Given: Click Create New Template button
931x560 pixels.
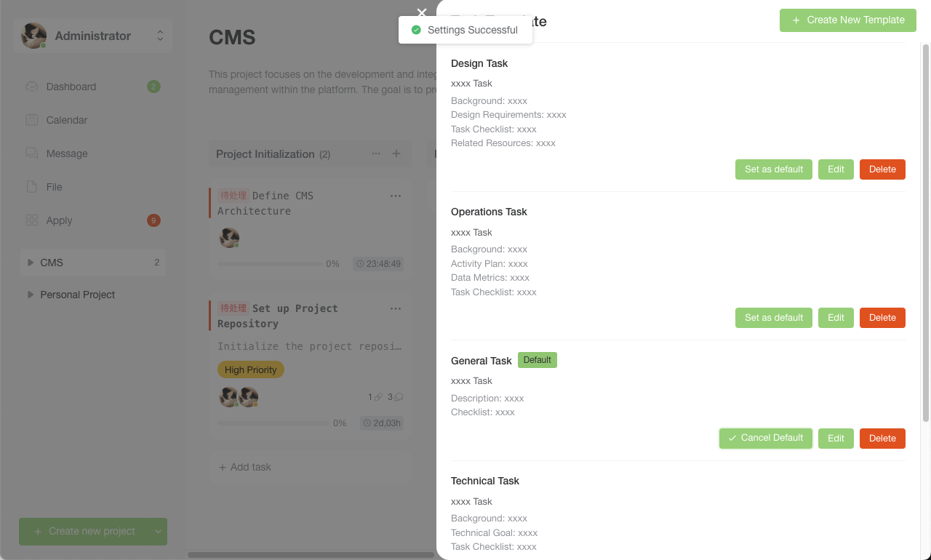Looking at the screenshot, I should 848,20.
